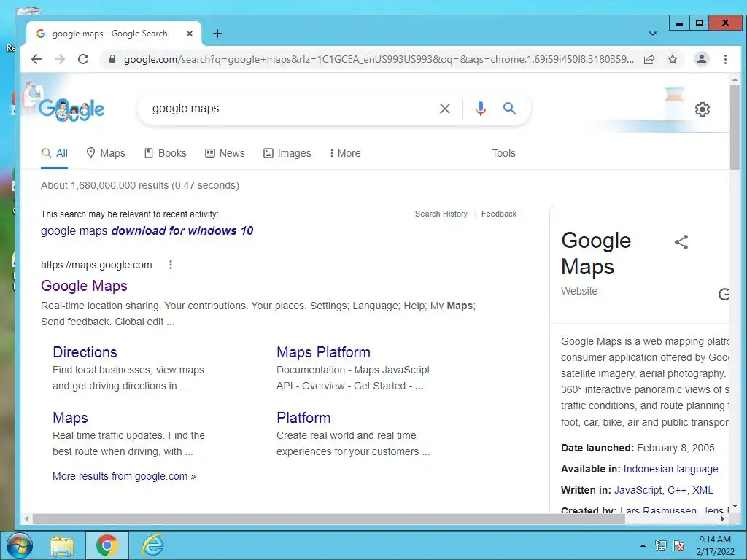The width and height of the screenshot is (747, 560).
Task: Show hidden system tray icons arrow
Action: [643, 545]
